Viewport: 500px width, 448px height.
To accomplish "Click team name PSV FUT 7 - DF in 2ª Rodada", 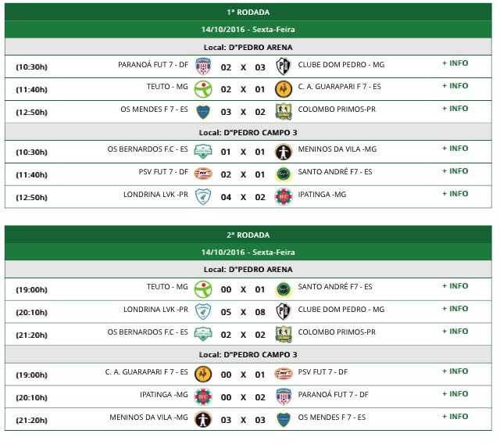I will coord(323,372).
